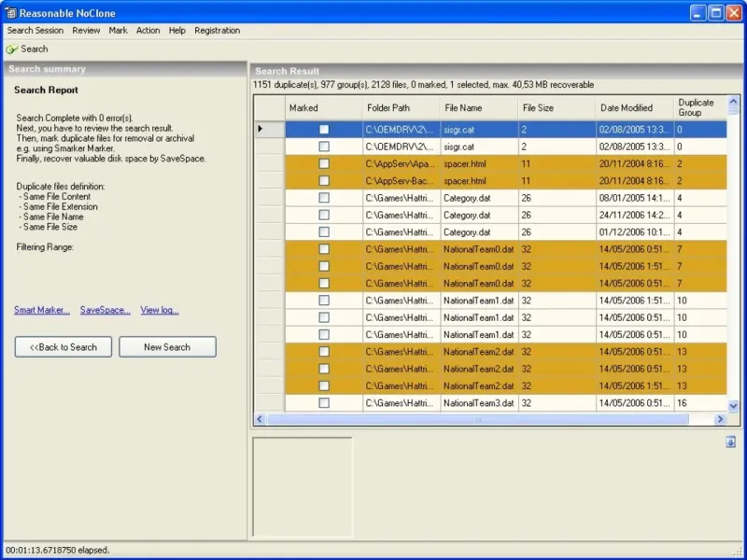Open the Mark menu
Image resolution: width=747 pixels, height=560 pixels.
click(118, 30)
